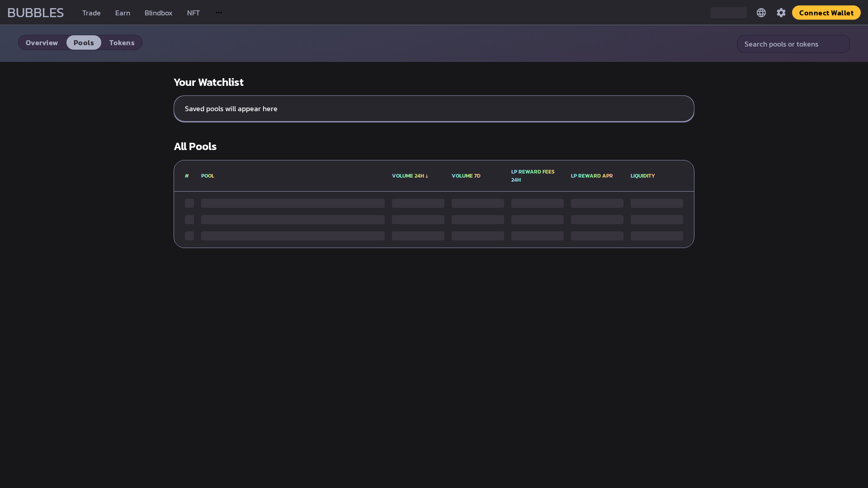Screen dimensions: 868x488
Task: Open the language globe icon
Action: [761, 13]
